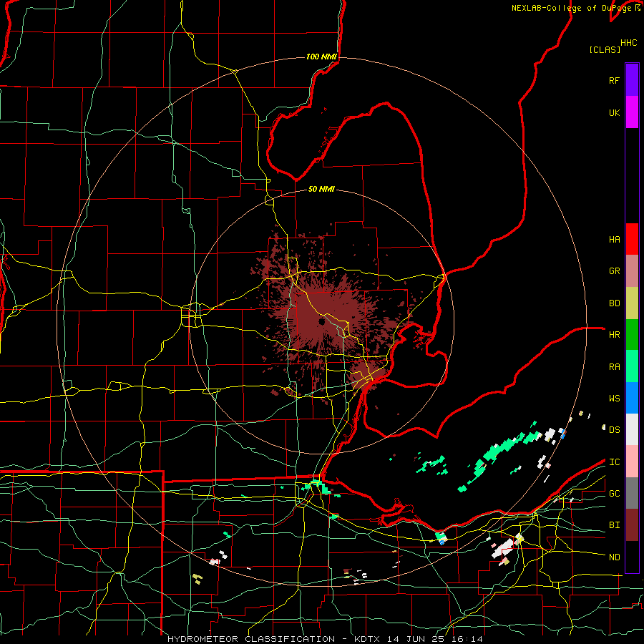Click the BI legend label
Viewport: 644px width, 644px height.
pos(614,525)
